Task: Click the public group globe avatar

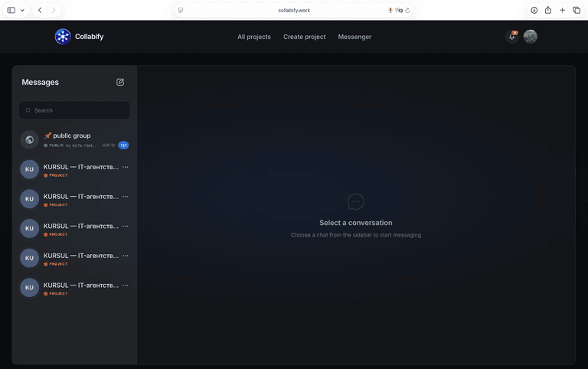Action: tap(29, 140)
